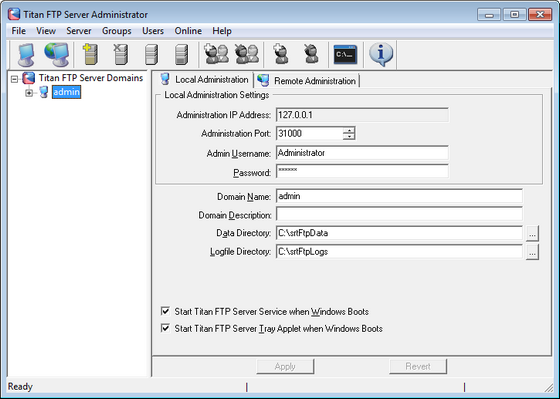
Task: Decrease the Administration Port value
Action: point(349,136)
